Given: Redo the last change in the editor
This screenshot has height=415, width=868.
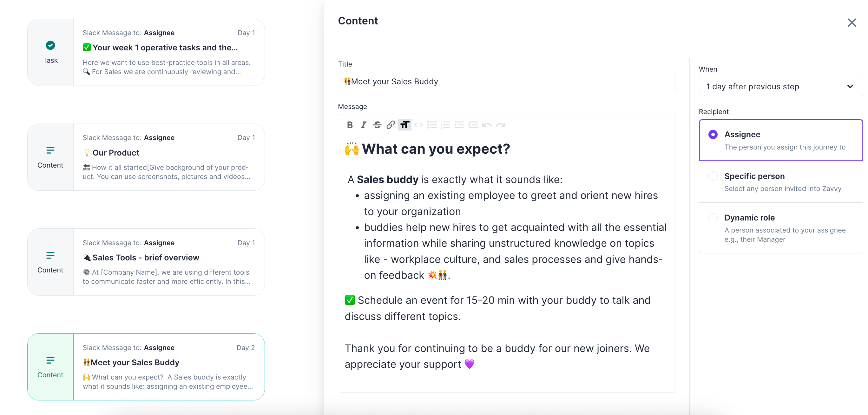Looking at the screenshot, I should tap(501, 125).
